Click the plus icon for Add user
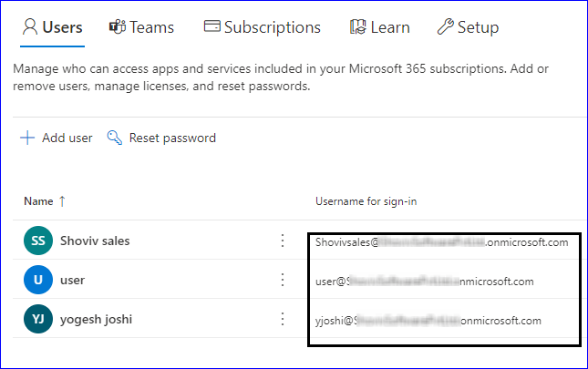The width and height of the screenshot is (588, 369). point(27,138)
